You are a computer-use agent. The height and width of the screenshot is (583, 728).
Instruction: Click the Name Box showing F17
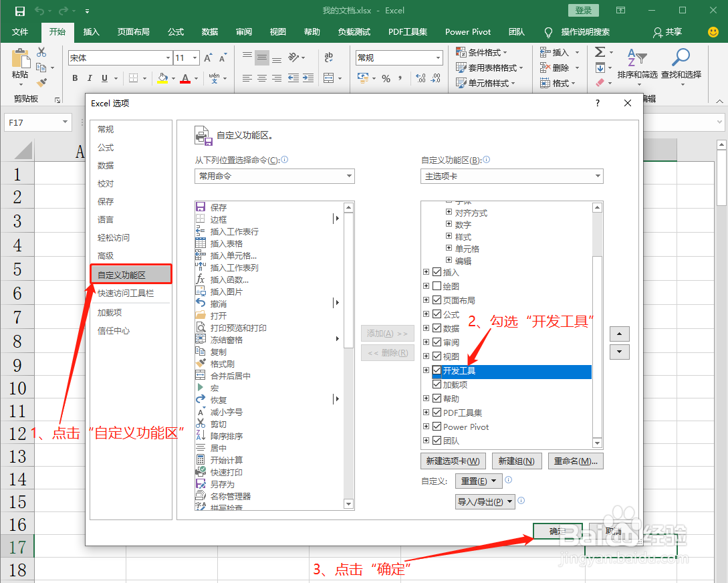pyautogui.click(x=38, y=122)
